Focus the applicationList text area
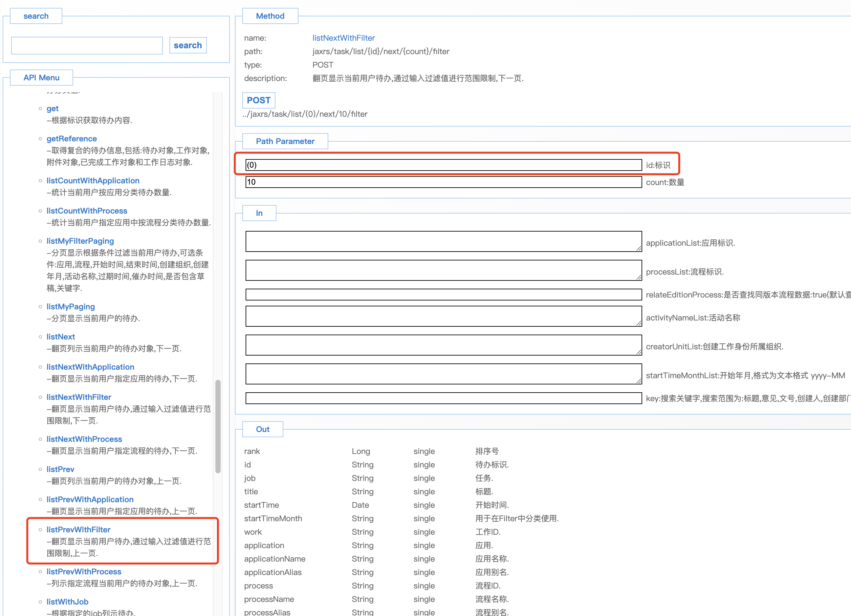Screen dimensions: 851x616 [x=443, y=241]
